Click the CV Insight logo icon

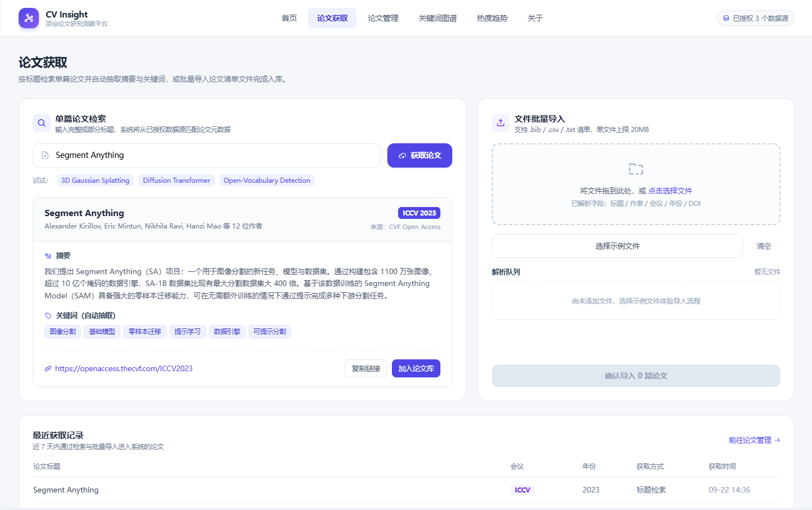[x=29, y=18]
